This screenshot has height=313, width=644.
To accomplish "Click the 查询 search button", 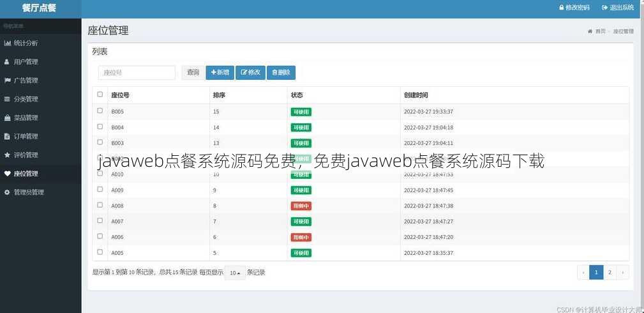I will [193, 73].
